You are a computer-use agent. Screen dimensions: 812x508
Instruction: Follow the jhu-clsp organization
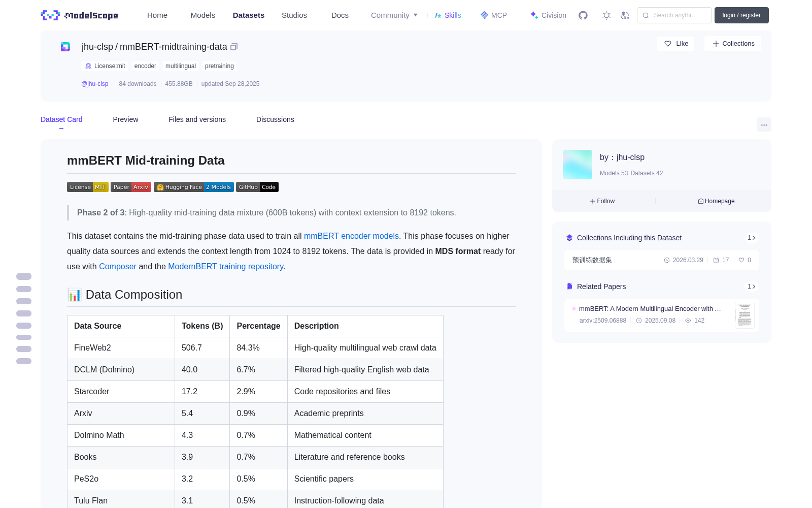click(x=602, y=201)
